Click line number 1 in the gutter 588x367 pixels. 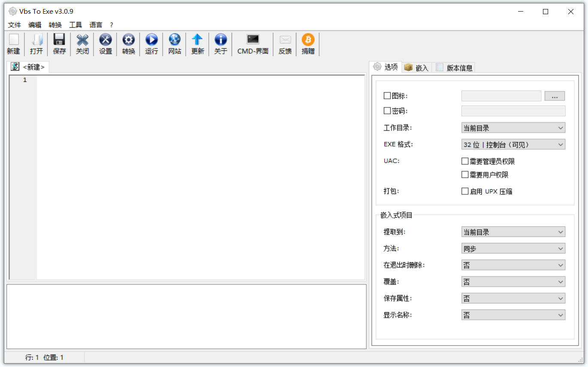25,80
